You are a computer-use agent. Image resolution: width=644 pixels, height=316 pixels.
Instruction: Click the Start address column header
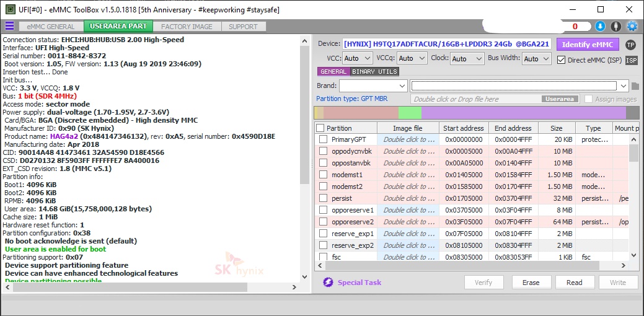coord(464,128)
